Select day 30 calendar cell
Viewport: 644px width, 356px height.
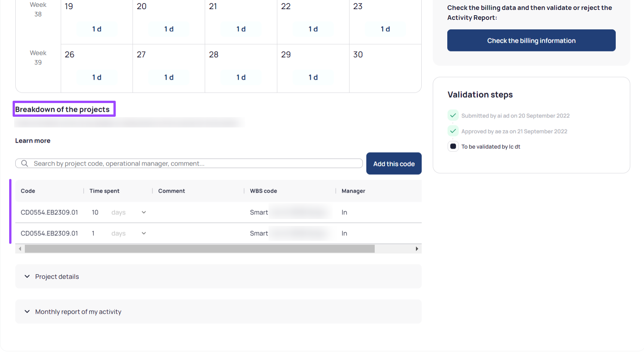pos(385,69)
